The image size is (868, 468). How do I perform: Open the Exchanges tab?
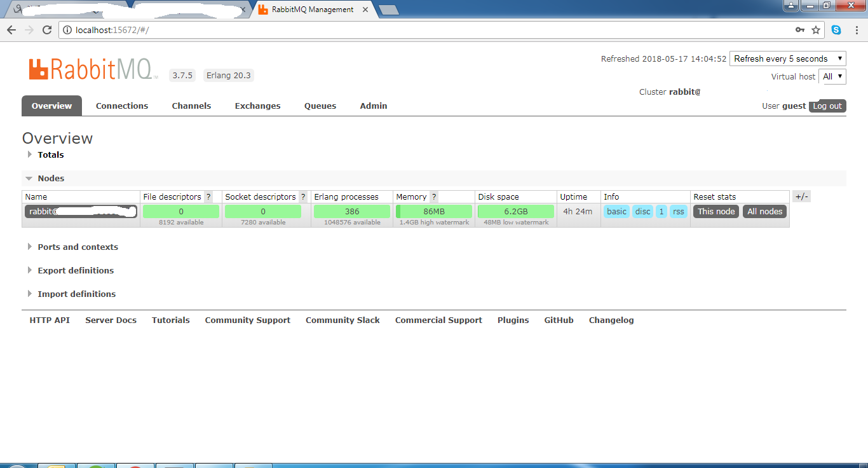(x=257, y=106)
